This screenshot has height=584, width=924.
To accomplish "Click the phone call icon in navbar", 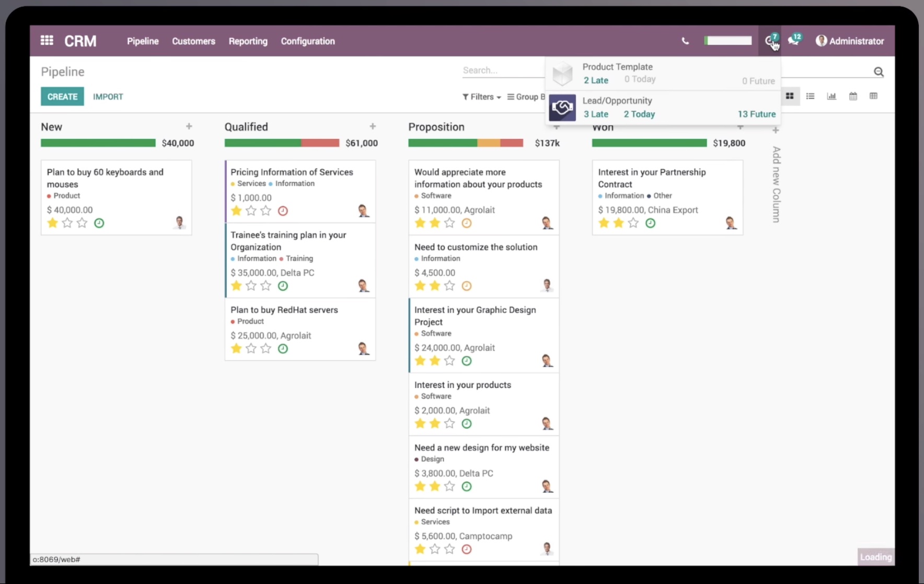I will pyautogui.click(x=685, y=41).
